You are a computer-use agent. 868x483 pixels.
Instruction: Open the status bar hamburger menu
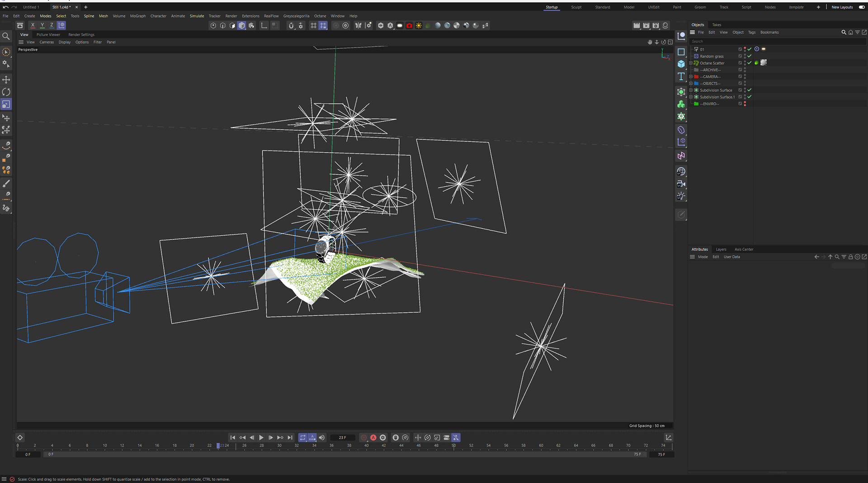click(4, 479)
